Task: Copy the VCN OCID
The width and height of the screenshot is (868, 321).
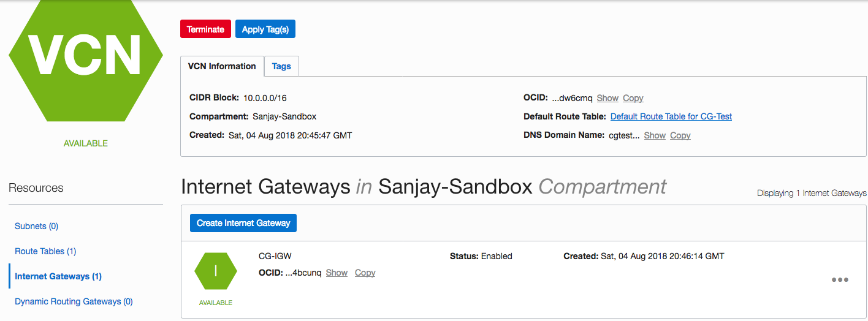Action: point(633,98)
